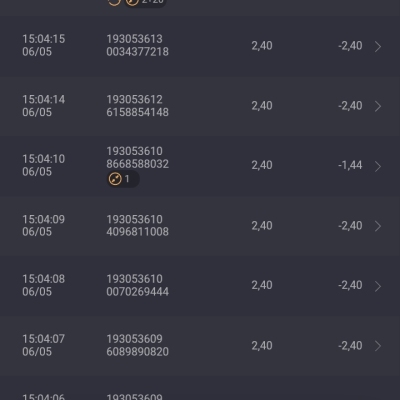Click the 2,40 bet amount at 15:04:15

(x=262, y=46)
